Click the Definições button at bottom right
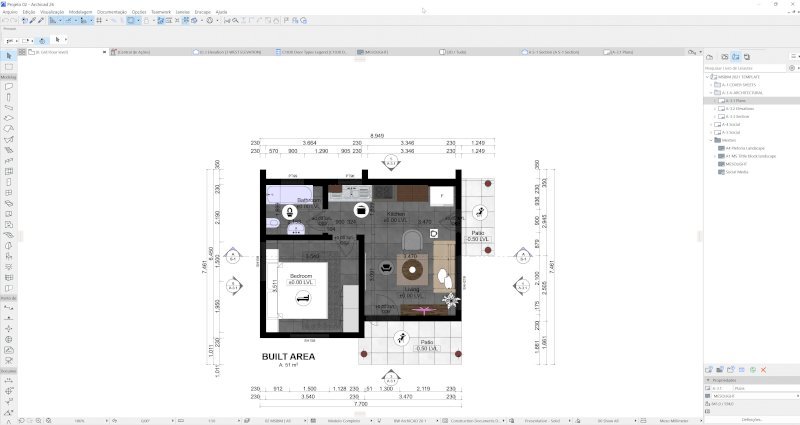800x425 pixels. pyautogui.click(x=751, y=419)
